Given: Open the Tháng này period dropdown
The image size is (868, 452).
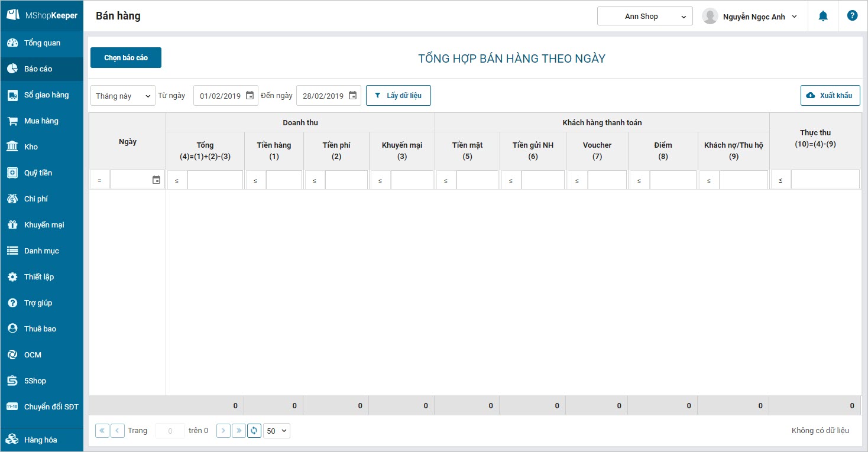Looking at the screenshot, I should click(123, 96).
